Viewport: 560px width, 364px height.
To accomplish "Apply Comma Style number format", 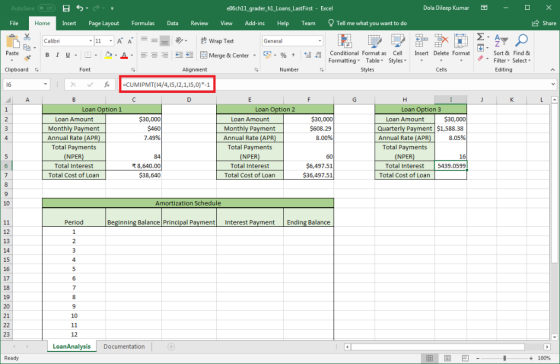I will point(293,55).
